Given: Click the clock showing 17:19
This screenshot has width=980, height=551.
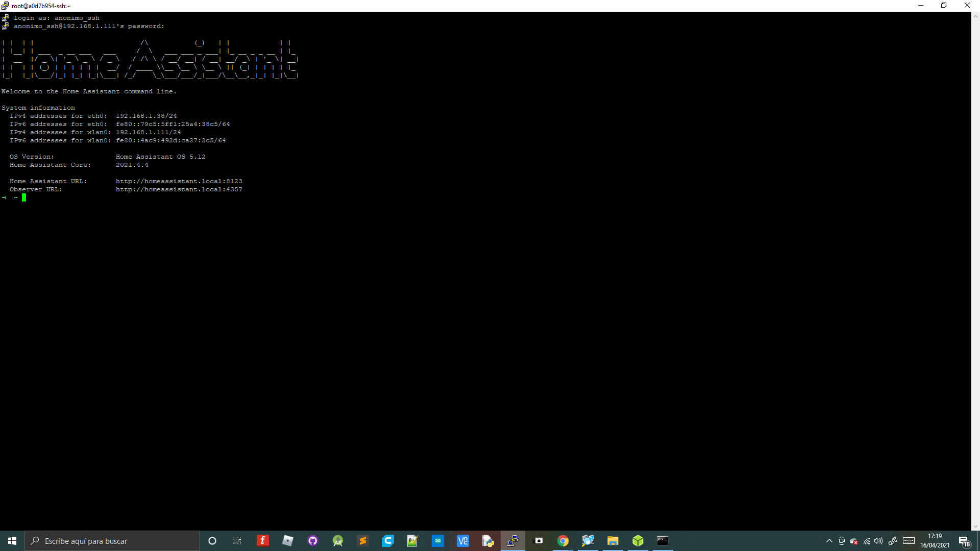Looking at the screenshot, I should click(x=935, y=541).
